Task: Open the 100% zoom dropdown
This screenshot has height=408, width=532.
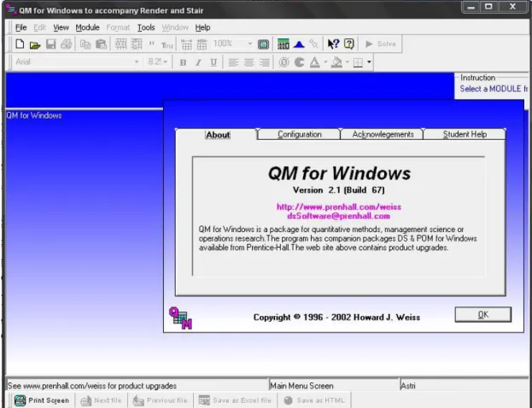Action: 249,44
